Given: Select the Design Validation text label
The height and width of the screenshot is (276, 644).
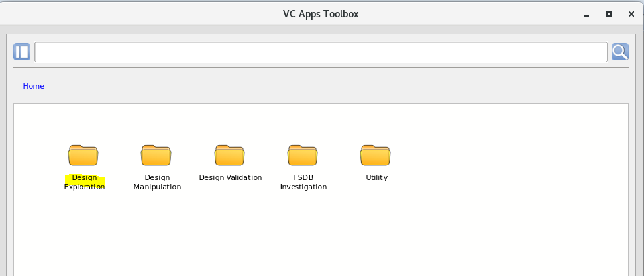Looking at the screenshot, I should 231,177.
